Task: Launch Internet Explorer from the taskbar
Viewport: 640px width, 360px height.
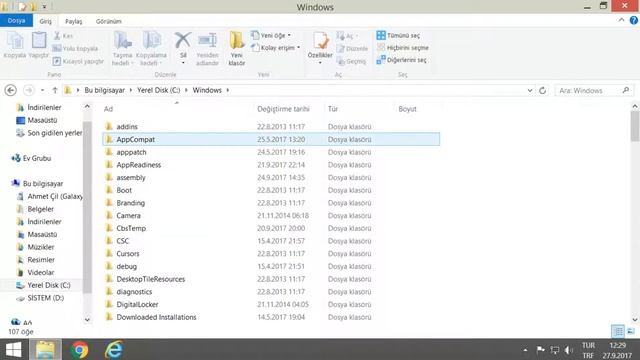Action: pyautogui.click(x=114, y=350)
